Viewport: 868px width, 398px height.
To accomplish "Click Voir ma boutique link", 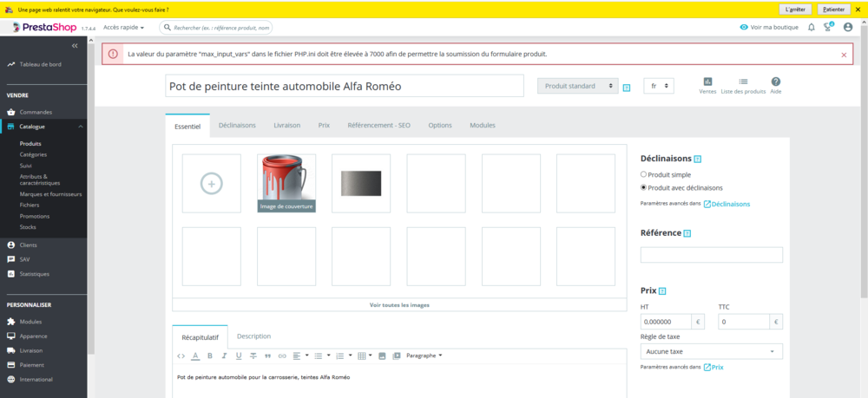I will [769, 27].
